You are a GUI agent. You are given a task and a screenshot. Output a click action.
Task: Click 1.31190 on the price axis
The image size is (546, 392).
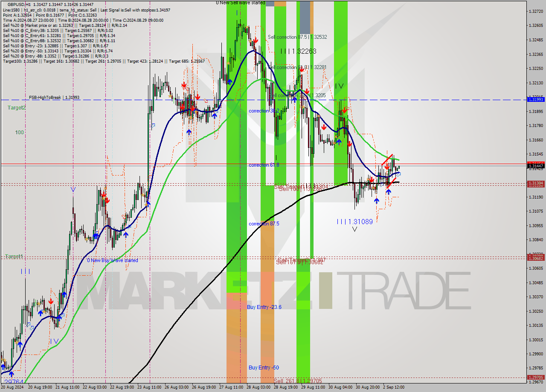tap(536, 197)
